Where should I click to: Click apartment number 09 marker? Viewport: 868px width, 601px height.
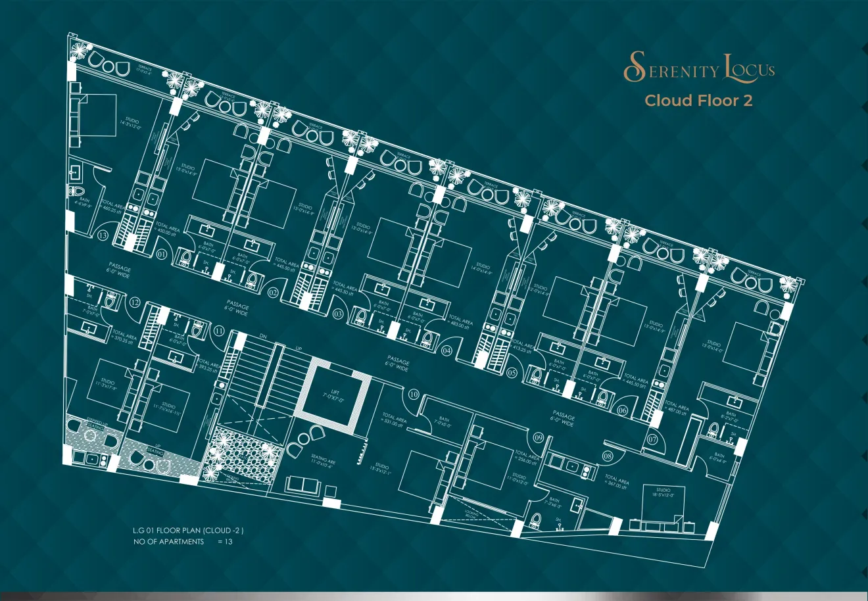(x=539, y=437)
